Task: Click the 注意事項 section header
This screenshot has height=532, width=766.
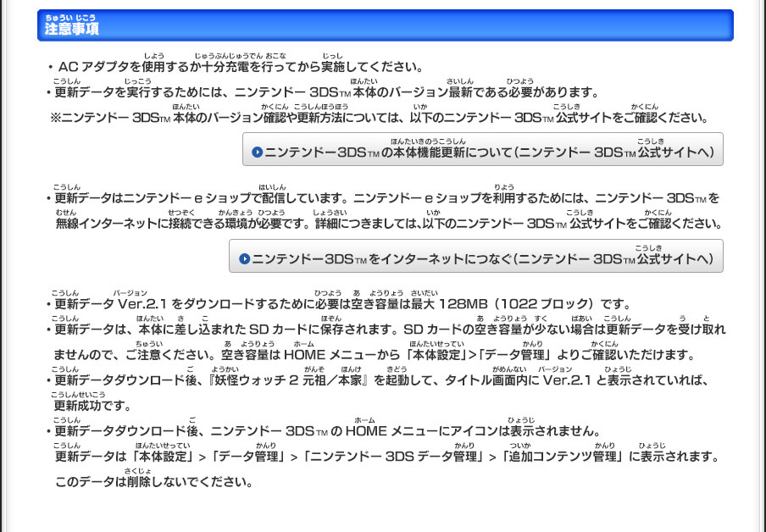Action: click(x=385, y=25)
